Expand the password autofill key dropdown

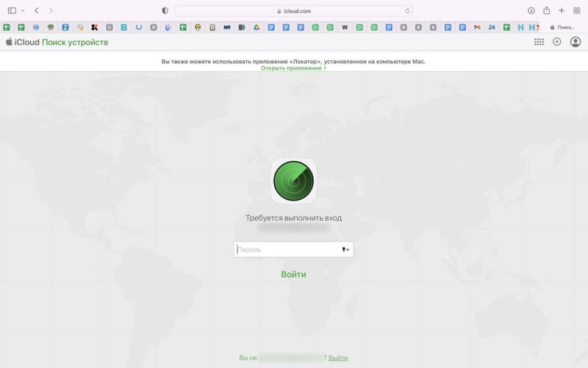345,250
